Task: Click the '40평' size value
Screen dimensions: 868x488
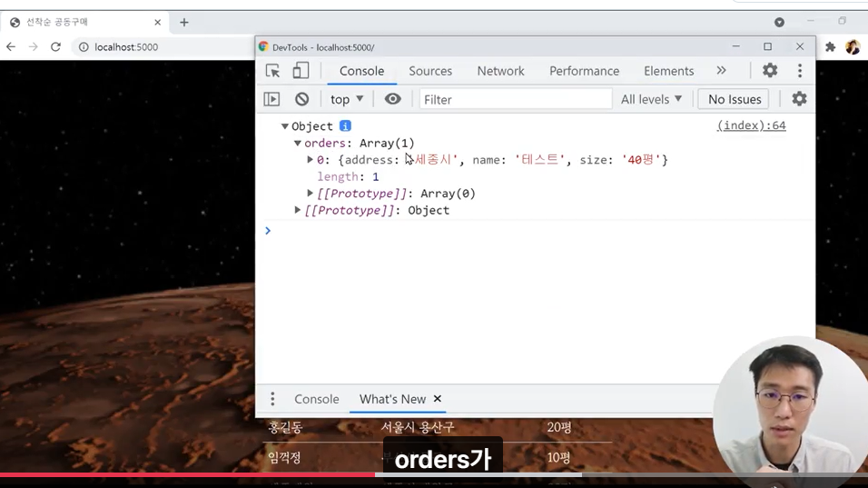Action: [x=641, y=160]
